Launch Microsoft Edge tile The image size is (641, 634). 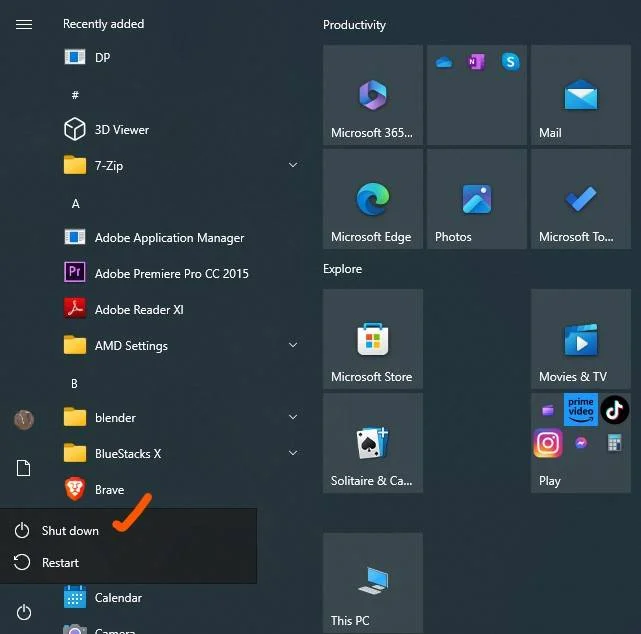[x=373, y=199]
